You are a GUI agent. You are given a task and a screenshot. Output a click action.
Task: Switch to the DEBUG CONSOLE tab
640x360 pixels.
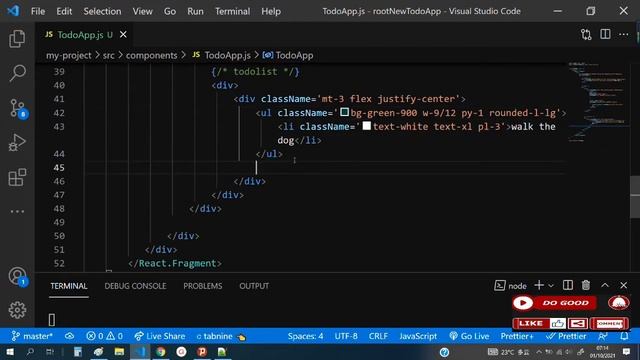pyautogui.click(x=135, y=286)
